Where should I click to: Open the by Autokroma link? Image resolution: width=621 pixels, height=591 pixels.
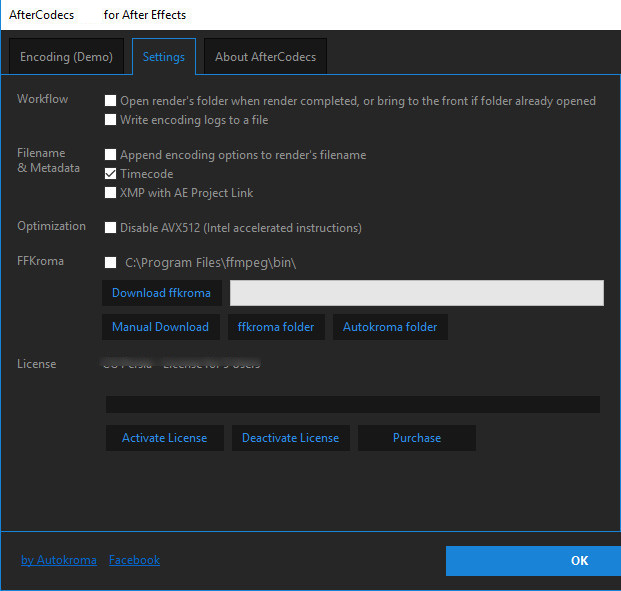59,560
